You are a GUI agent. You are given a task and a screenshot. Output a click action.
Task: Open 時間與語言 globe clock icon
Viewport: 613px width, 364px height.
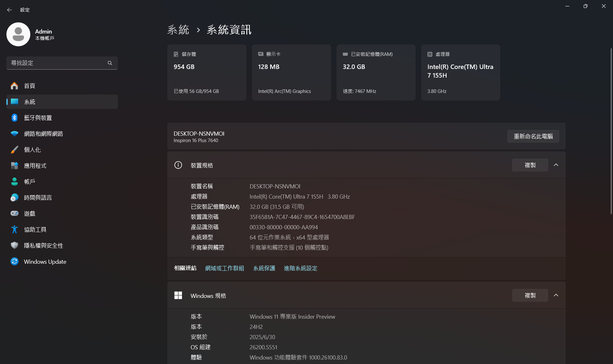[14, 197]
